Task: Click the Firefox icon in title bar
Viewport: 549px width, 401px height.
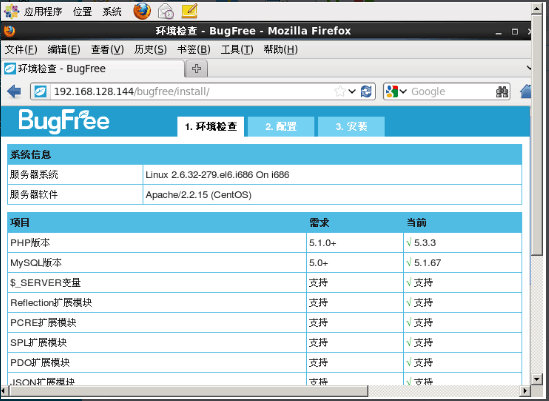Action: [9, 31]
